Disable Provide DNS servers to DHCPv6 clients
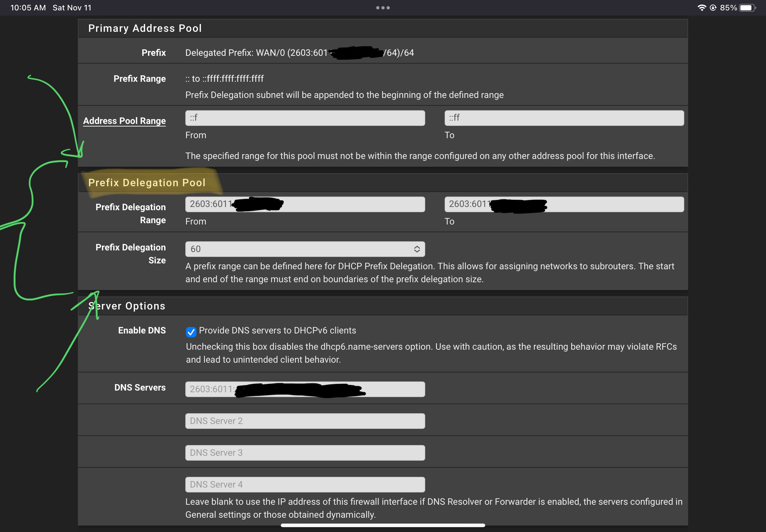 click(191, 332)
